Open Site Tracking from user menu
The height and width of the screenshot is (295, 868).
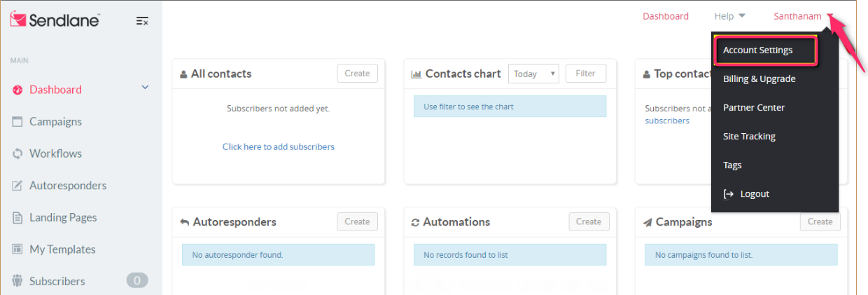pyautogui.click(x=749, y=137)
